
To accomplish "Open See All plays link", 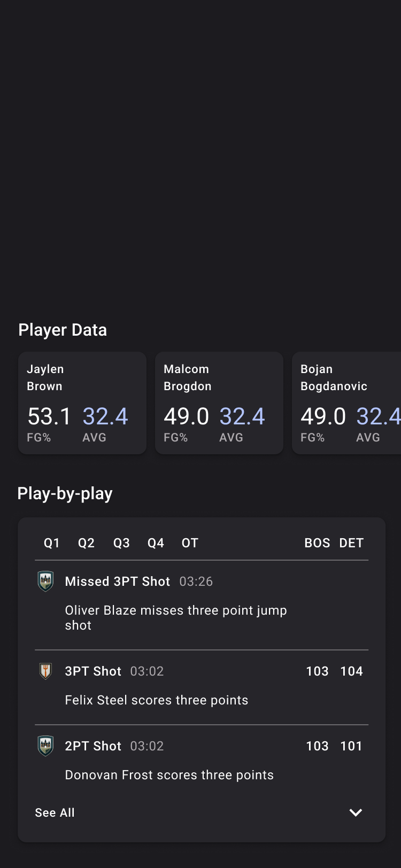I will [55, 812].
